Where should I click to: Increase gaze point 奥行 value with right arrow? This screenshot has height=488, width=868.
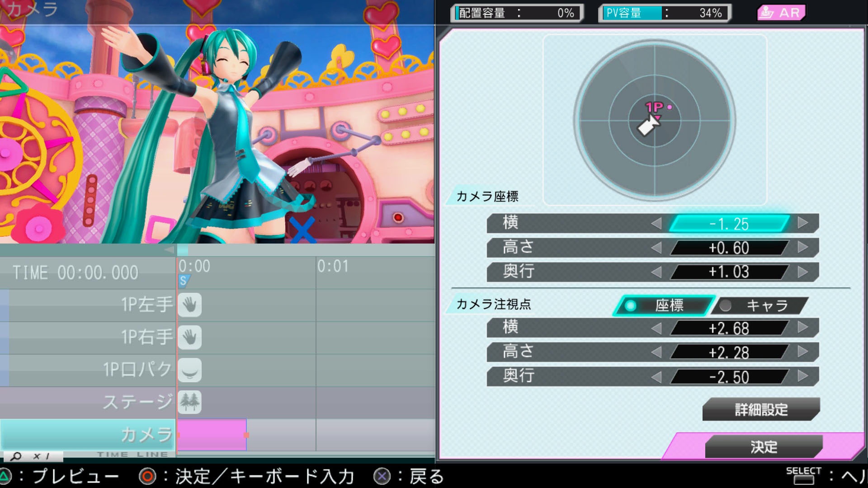coord(803,376)
